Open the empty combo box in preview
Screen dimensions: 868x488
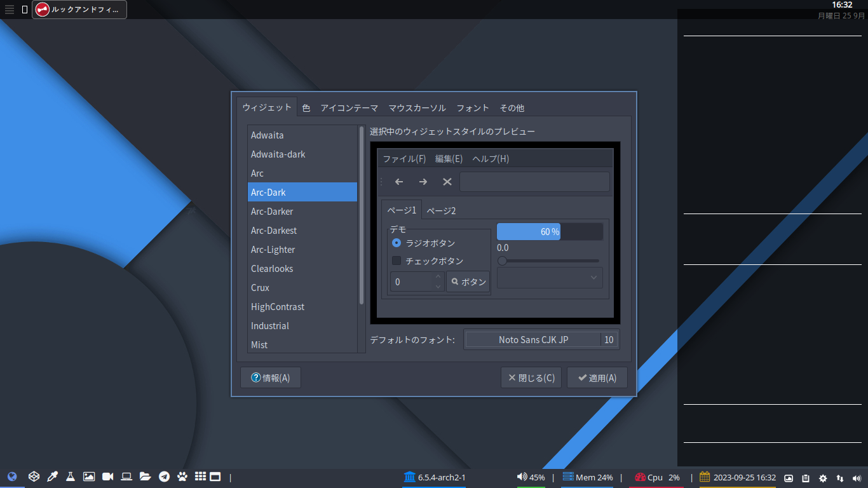pos(550,278)
